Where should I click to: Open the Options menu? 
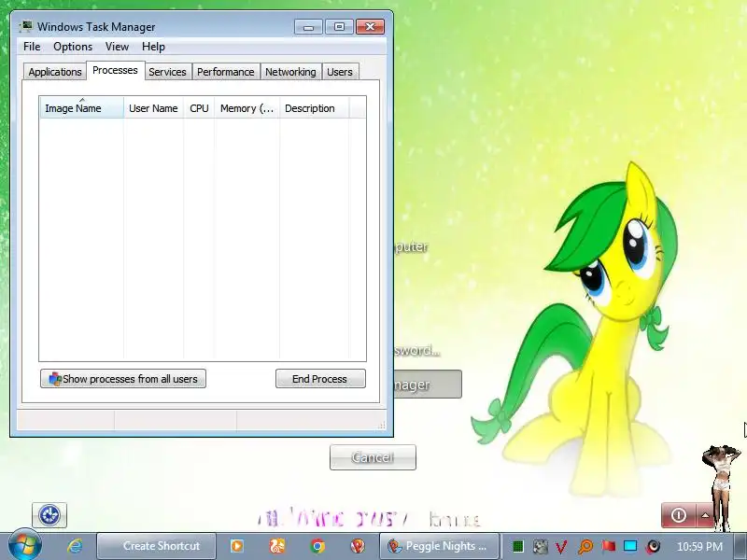(x=73, y=47)
